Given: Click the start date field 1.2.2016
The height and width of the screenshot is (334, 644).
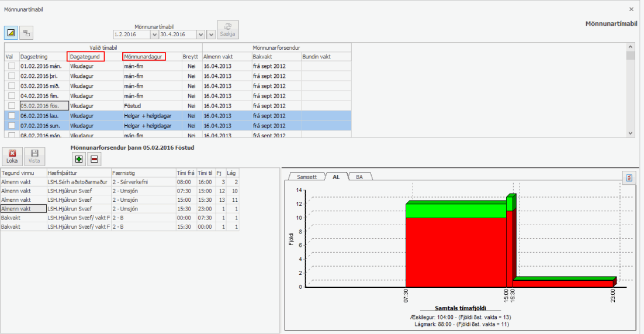Looking at the screenshot, I should 132,35.
